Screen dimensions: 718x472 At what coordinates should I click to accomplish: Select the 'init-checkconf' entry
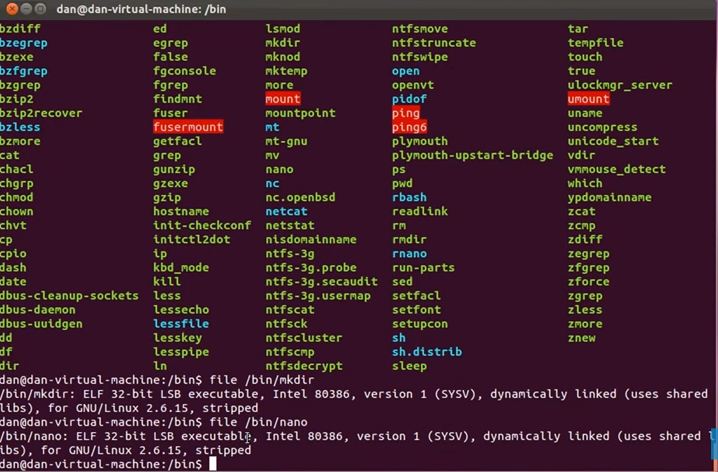coord(202,225)
